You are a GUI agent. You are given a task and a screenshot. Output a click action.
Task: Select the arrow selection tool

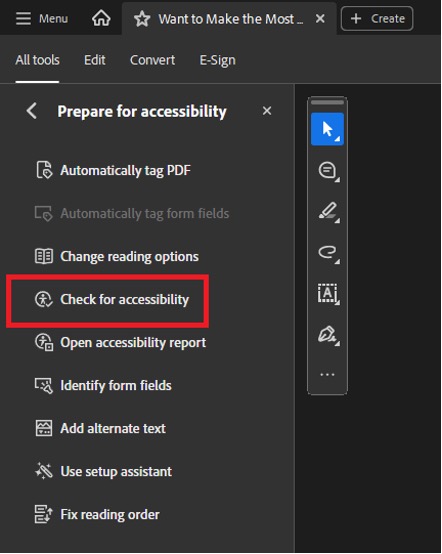click(327, 129)
